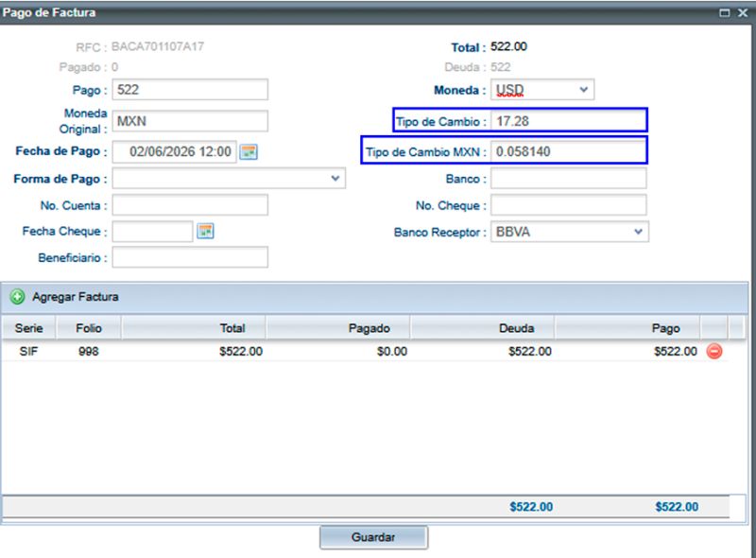
Task: Click the Serie column header
Action: 29,328
